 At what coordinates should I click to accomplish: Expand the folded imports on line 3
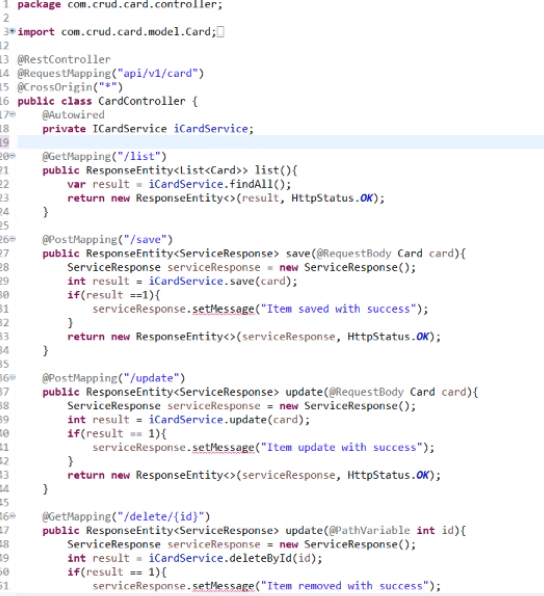coord(13,31)
